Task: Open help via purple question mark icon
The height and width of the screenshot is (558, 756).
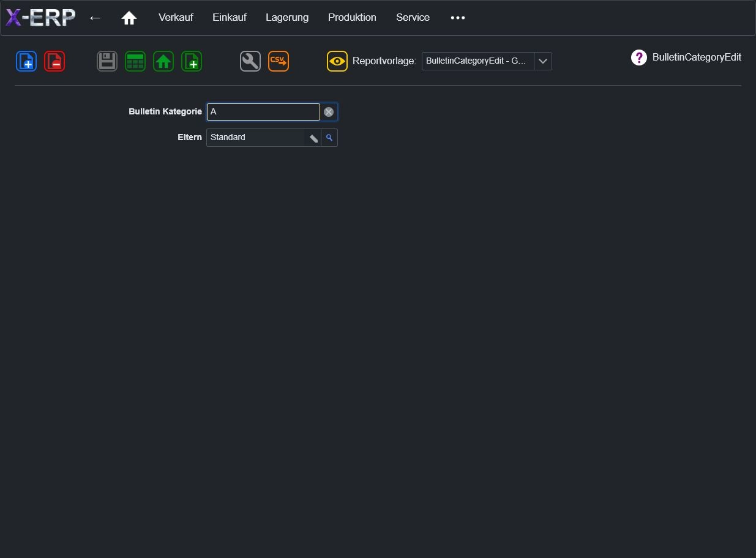Action: point(639,58)
